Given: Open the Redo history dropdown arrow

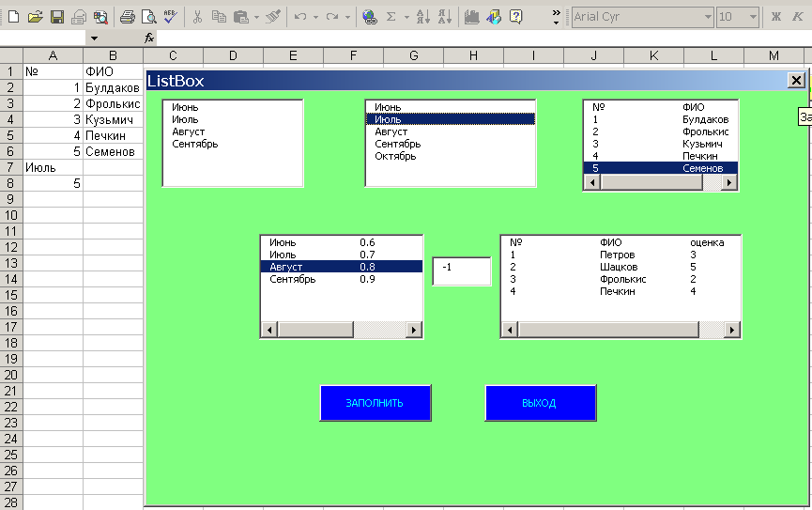Looking at the screenshot, I should click(x=347, y=17).
